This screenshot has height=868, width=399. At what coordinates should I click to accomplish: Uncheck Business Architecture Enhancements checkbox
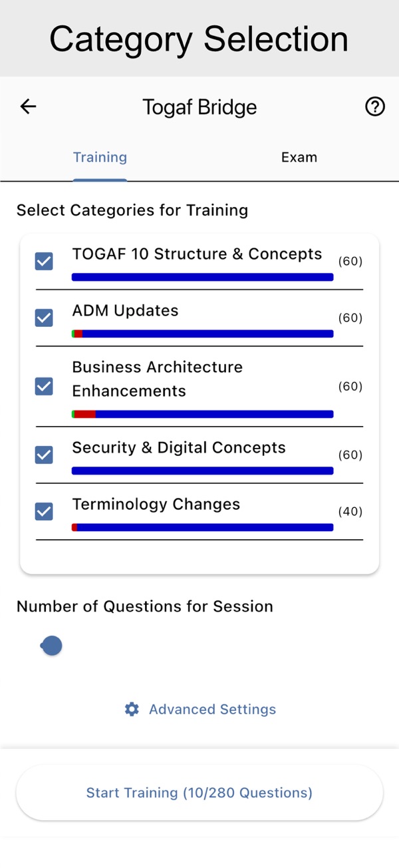coord(44,386)
